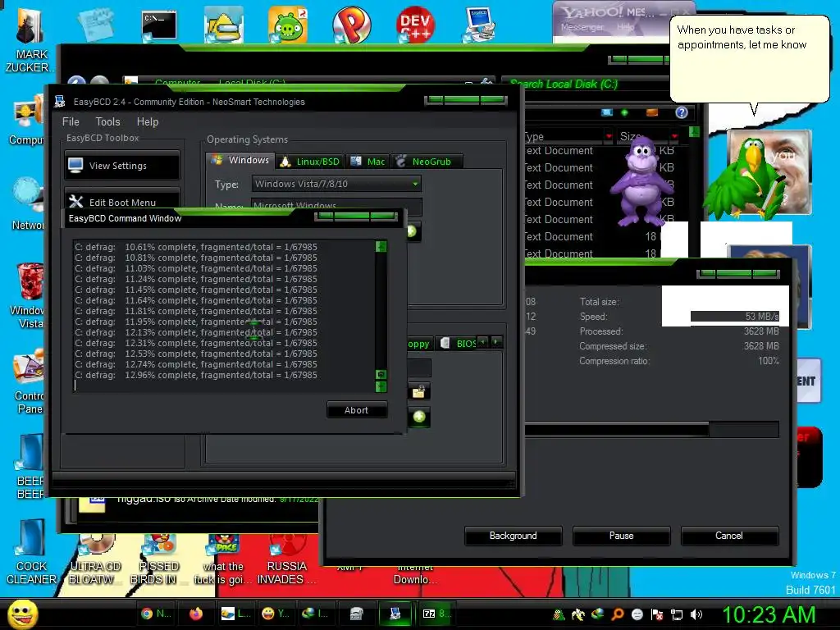Open the Control Panel desktop icon
Screen dimensions: 840x630
coord(29,381)
